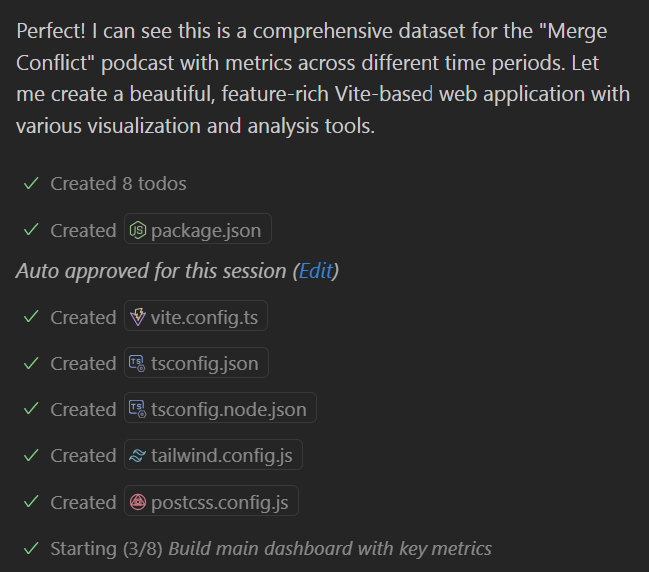Click the Vite logo on vite.config.ts chip
Screen dimensions: 649x572
tap(138, 318)
